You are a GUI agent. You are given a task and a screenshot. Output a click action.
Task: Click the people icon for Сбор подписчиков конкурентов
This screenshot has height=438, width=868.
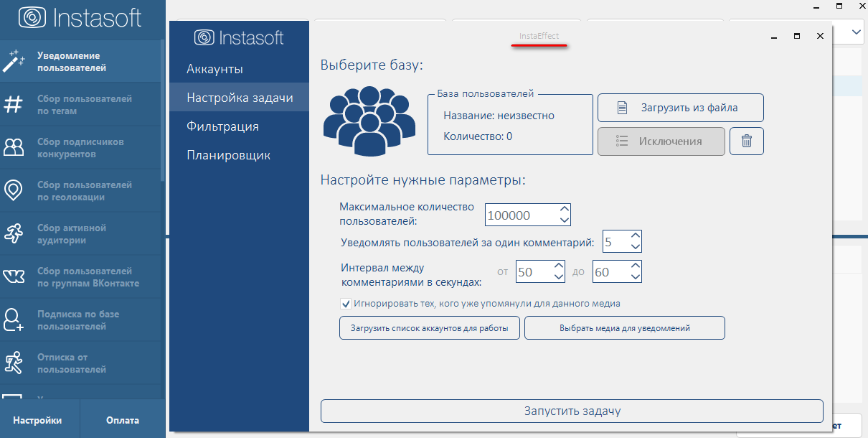[x=14, y=147]
